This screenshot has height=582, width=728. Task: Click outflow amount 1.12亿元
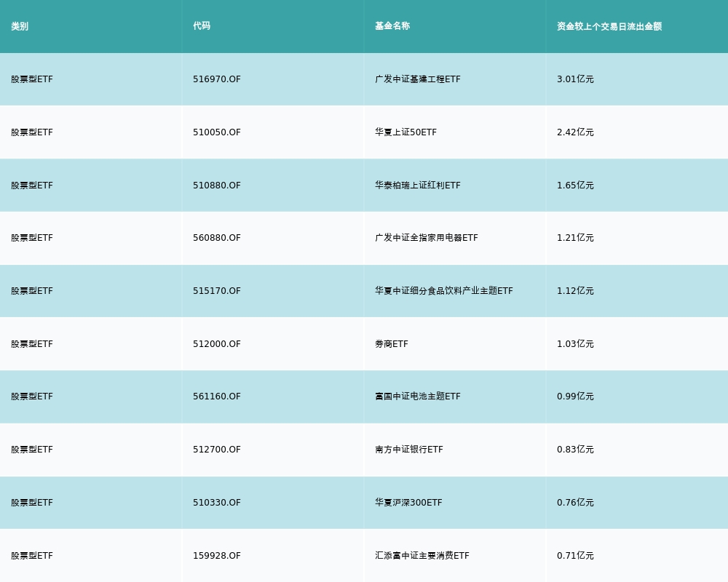tap(575, 291)
